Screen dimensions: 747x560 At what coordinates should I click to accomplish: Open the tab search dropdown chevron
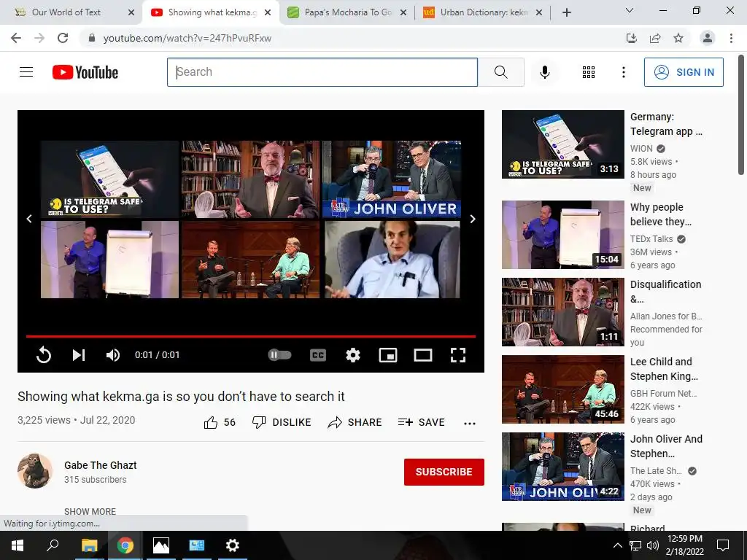629,10
